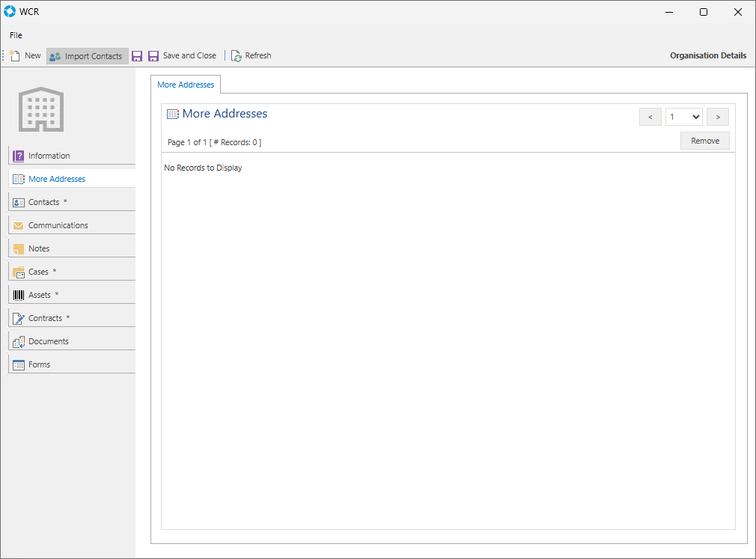Click the first purple Save disk icon

tap(137, 56)
